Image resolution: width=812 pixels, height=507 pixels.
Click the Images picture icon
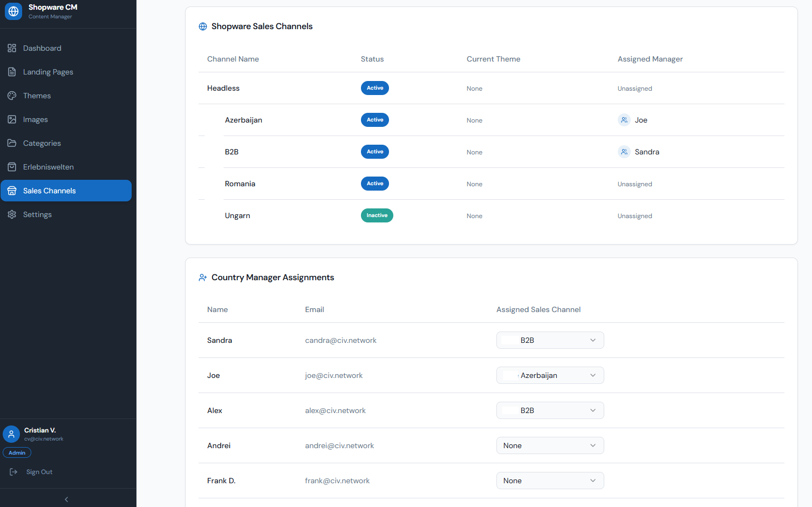point(12,119)
